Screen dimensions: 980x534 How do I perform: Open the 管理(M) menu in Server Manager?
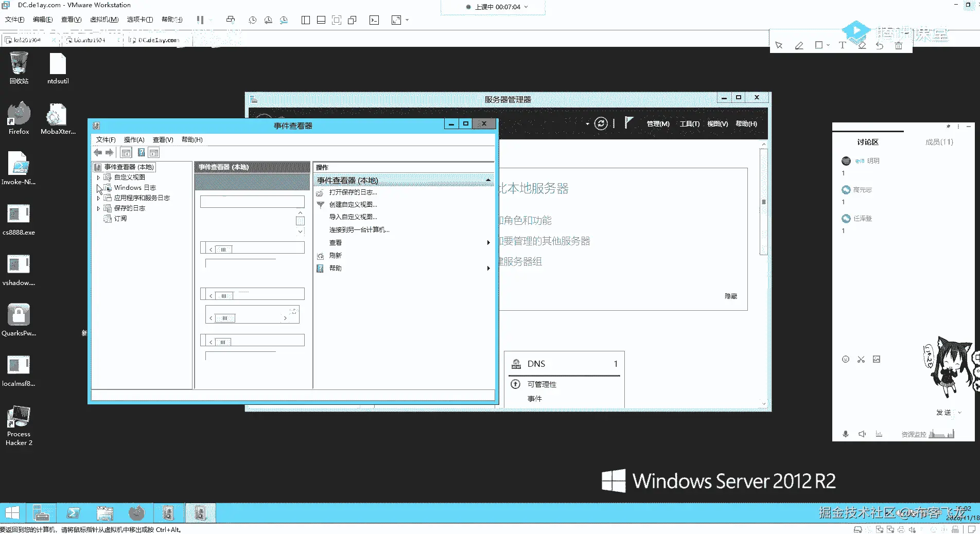[x=658, y=124]
